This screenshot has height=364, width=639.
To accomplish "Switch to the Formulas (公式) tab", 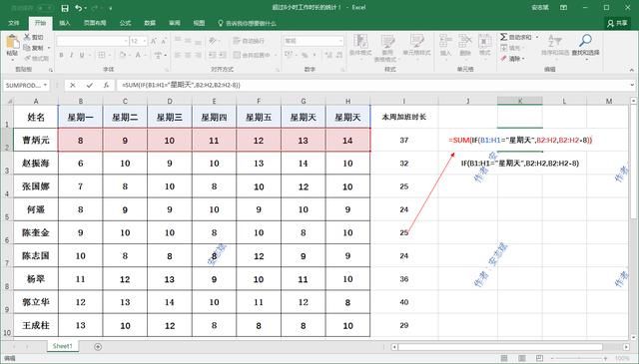I will (125, 23).
